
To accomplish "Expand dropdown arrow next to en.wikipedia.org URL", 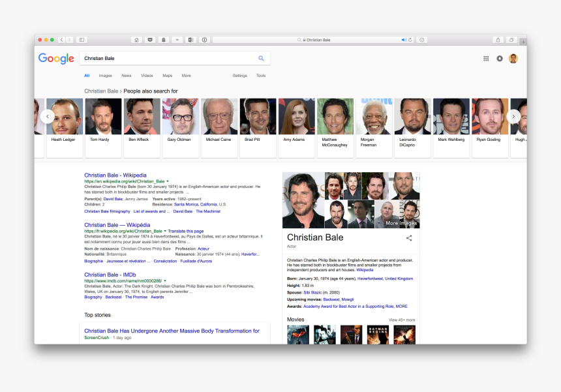I will click(x=168, y=181).
